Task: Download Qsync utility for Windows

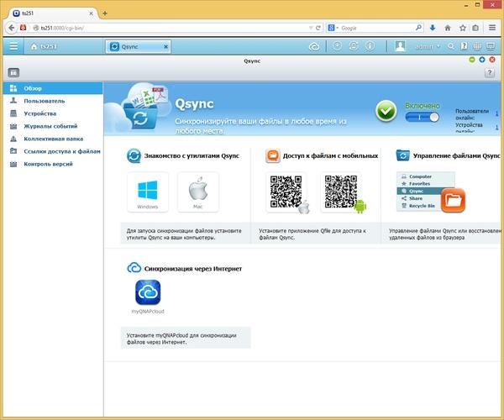Action: point(148,192)
